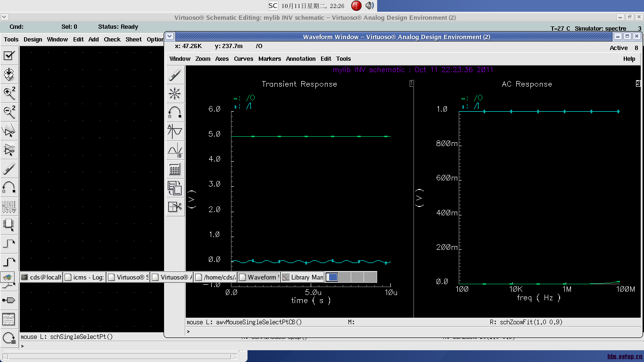Screen dimensions: 644x362
Task: Click the scissors strip/cut icon
Action: 175,207
